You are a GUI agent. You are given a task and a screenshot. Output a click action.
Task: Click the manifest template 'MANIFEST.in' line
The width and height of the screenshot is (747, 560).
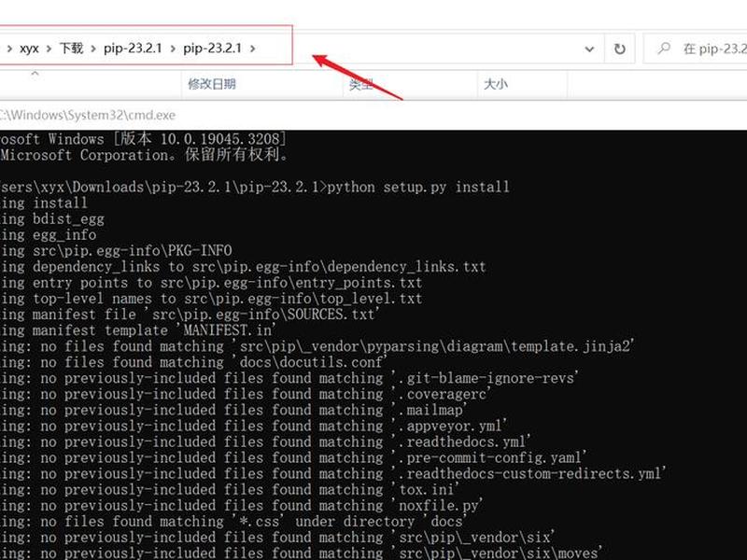pyautogui.click(x=138, y=330)
